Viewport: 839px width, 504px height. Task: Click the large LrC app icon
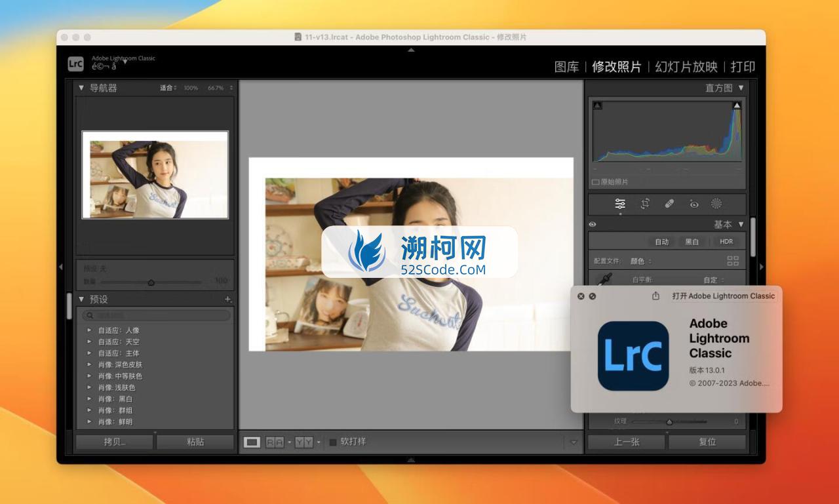tap(633, 355)
